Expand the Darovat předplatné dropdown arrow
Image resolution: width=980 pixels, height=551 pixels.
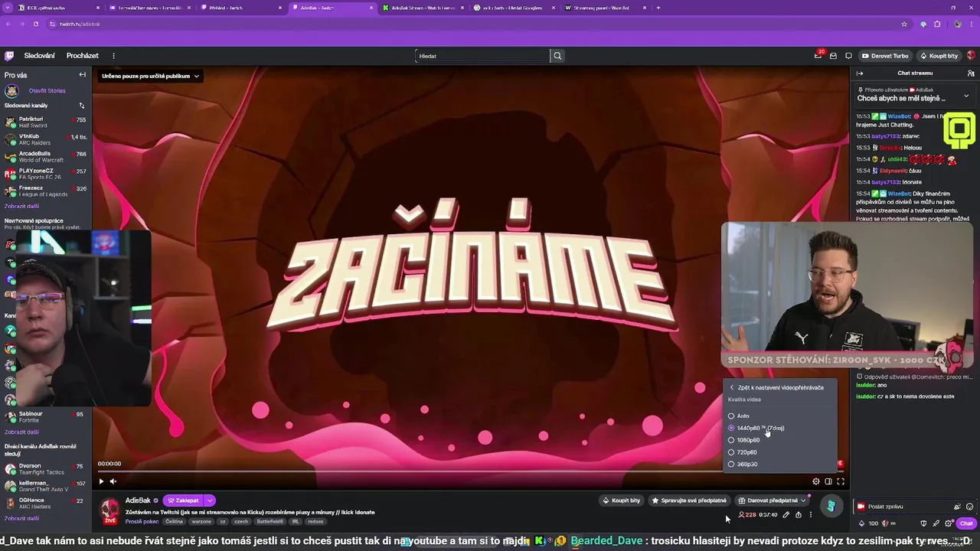803,500
